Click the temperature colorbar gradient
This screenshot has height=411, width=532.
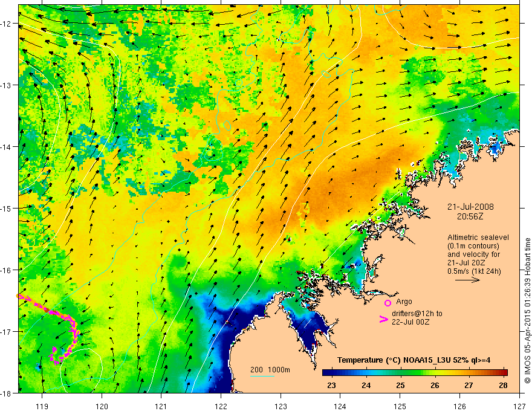pos(415,372)
